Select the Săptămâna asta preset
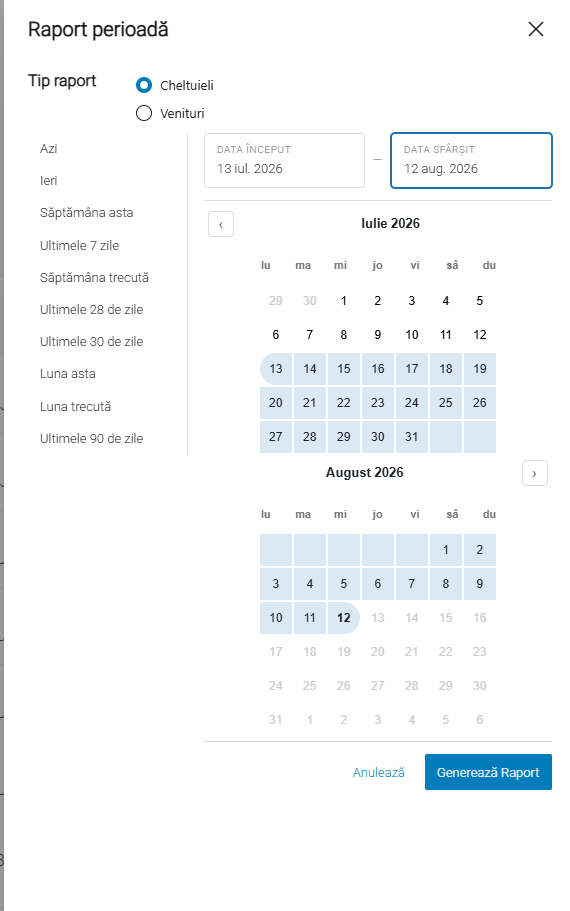The height and width of the screenshot is (911, 570). click(x=87, y=213)
